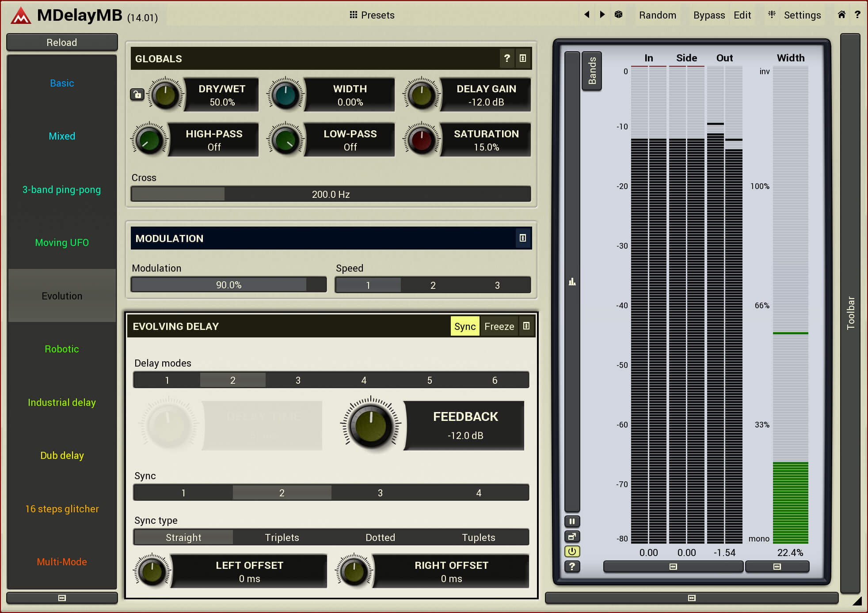
Task: Click the red Saturation knob
Action: 422,140
